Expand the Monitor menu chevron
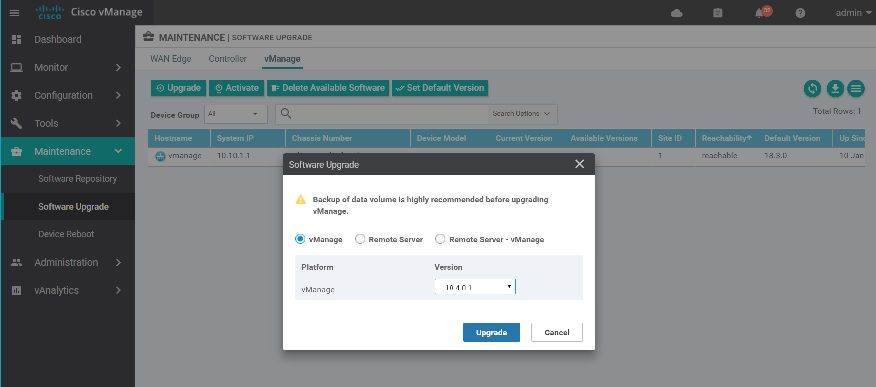Screen dimensions: 876x387 118,68
